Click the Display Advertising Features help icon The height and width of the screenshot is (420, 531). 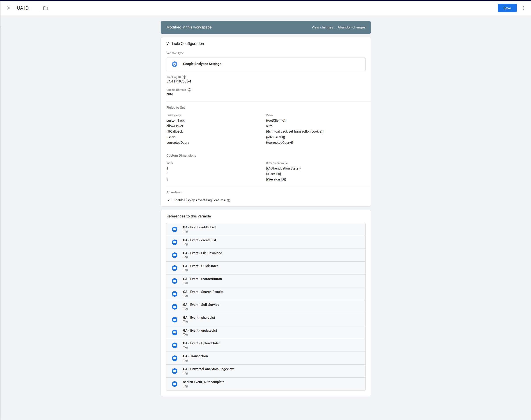coord(228,200)
